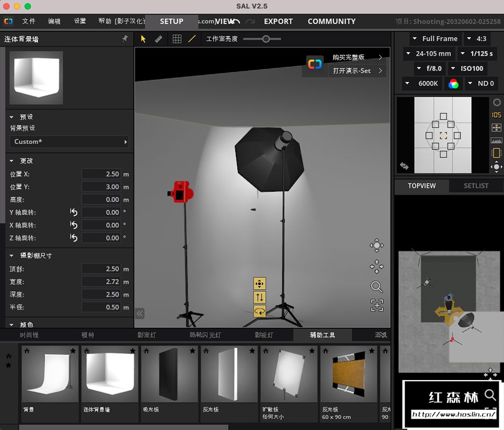Toggle favorite star on 吸光板 thumbnail
The image size is (504, 430).
(192, 351)
